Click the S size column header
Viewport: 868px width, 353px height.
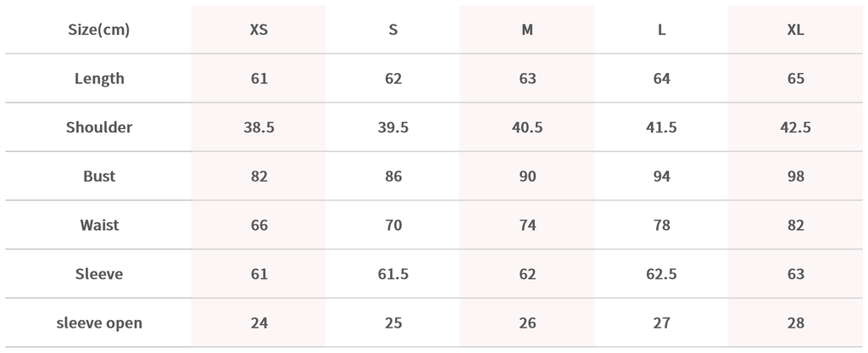pos(393,30)
